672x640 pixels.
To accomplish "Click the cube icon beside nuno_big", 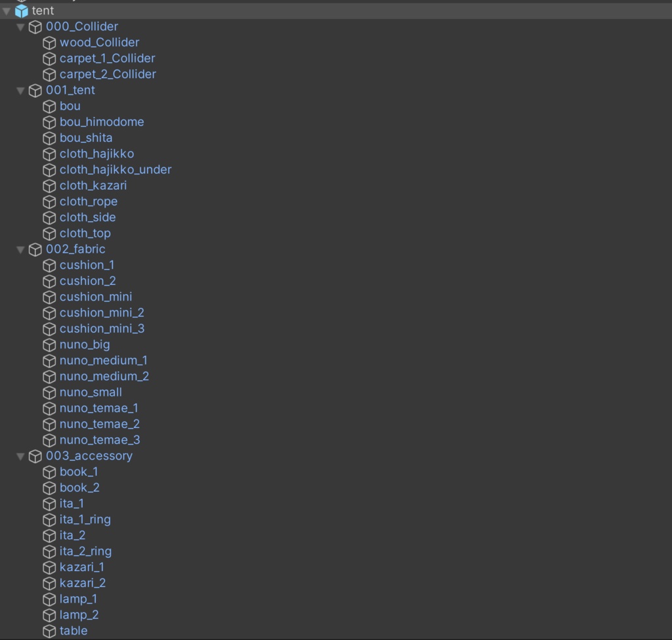I will click(x=49, y=345).
